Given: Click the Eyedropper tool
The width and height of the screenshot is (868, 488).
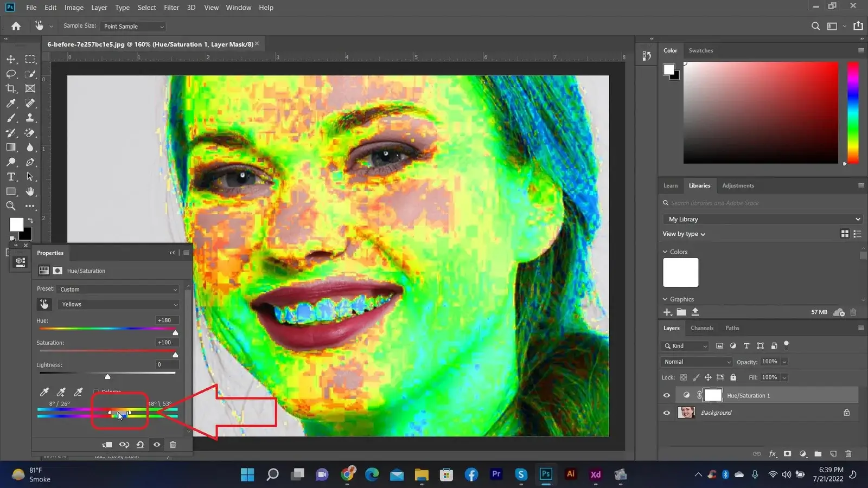Looking at the screenshot, I should pyautogui.click(x=11, y=103).
